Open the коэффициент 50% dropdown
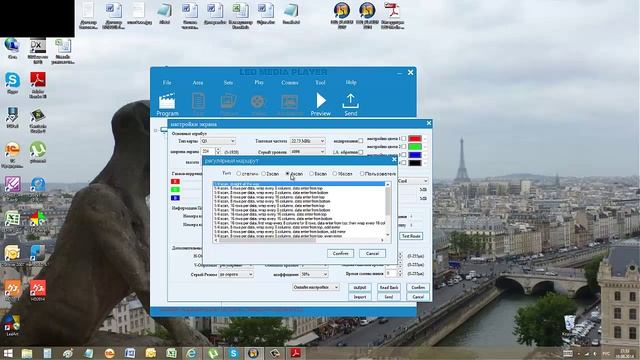 (314, 275)
